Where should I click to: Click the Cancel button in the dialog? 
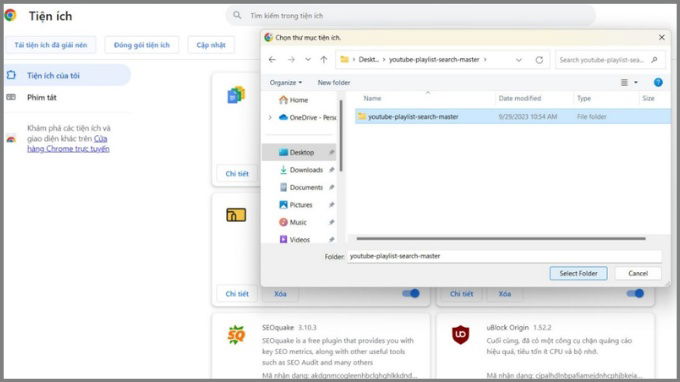coord(638,274)
